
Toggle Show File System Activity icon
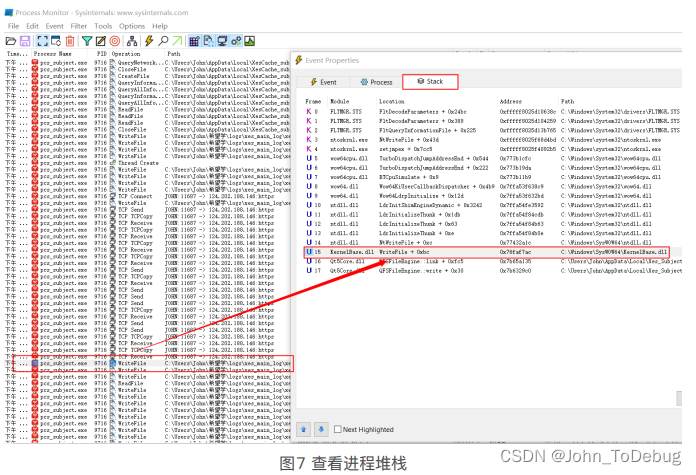click(208, 41)
